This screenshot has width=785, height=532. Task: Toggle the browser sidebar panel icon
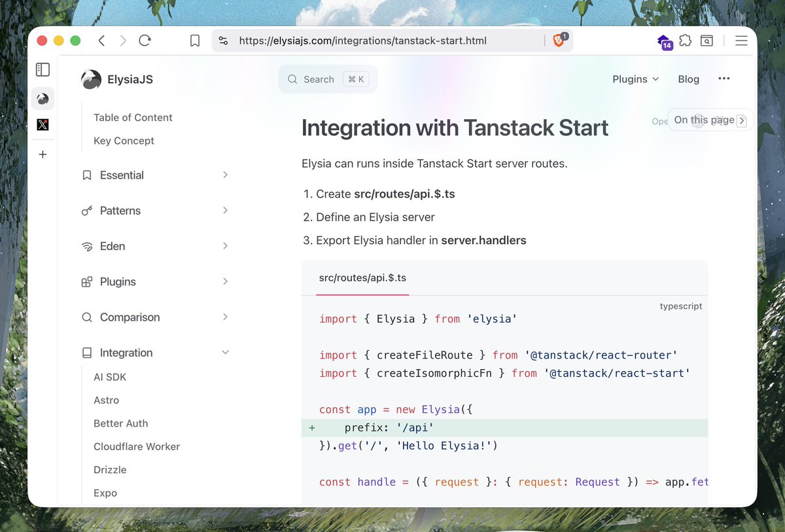[x=43, y=69]
